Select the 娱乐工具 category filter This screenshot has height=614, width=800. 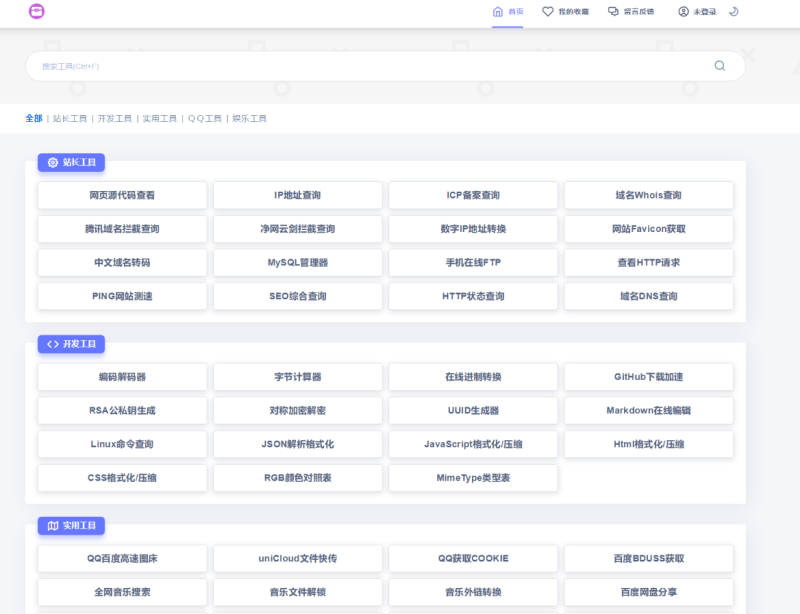(x=249, y=118)
